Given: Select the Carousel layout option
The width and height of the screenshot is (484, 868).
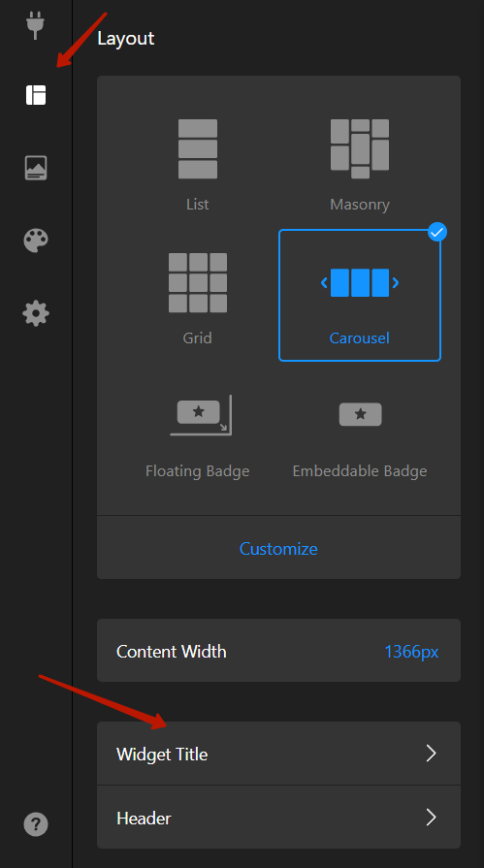Looking at the screenshot, I should coord(360,296).
